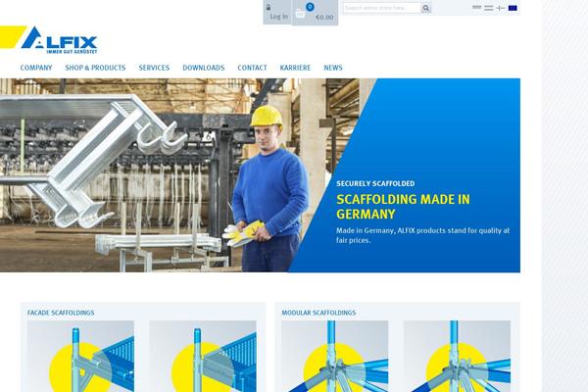Screen dimensions: 588x392
Task: Select the cross-pattern flag language icon
Action: click(500, 8)
